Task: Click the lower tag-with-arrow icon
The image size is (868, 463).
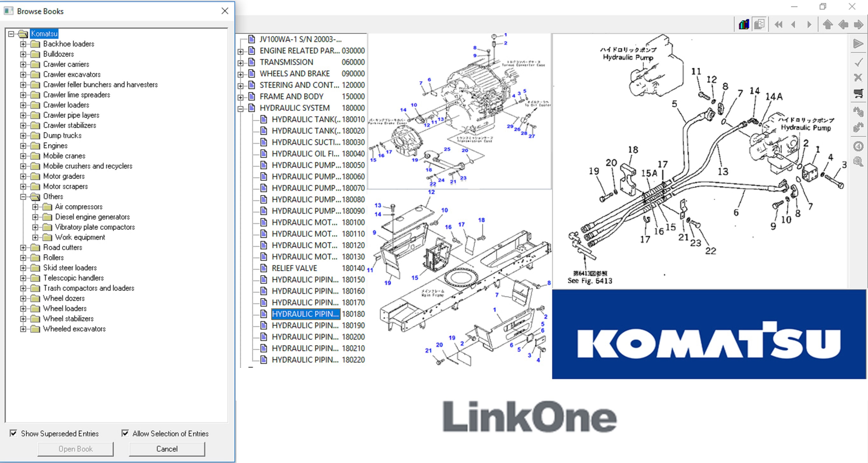Action: (x=858, y=127)
